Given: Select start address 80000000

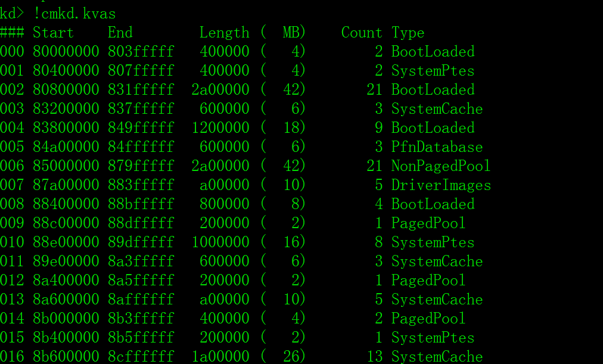Looking at the screenshot, I should pyautogui.click(x=66, y=51).
